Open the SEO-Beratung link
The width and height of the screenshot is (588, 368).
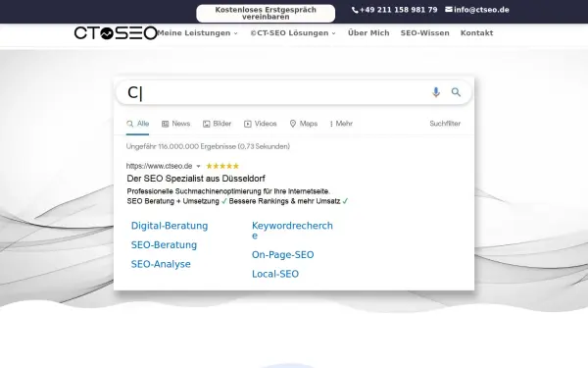click(164, 244)
